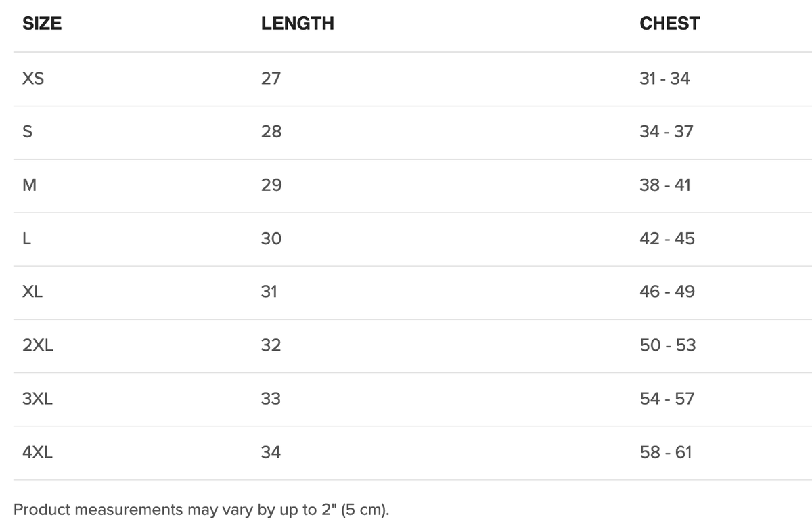Viewport: 812px width, 530px height.
Task: Click length value 32 for 2XL
Action: click(271, 346)
